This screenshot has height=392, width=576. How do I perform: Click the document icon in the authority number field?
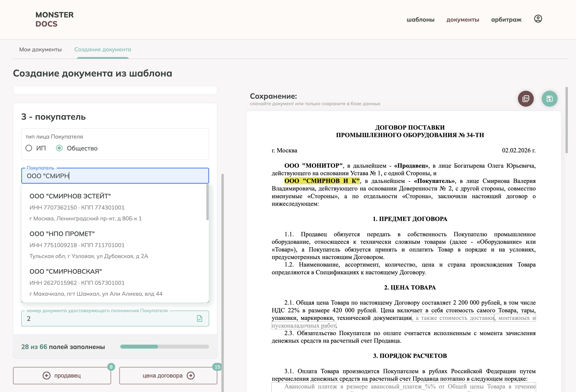[x=200, y=318]
